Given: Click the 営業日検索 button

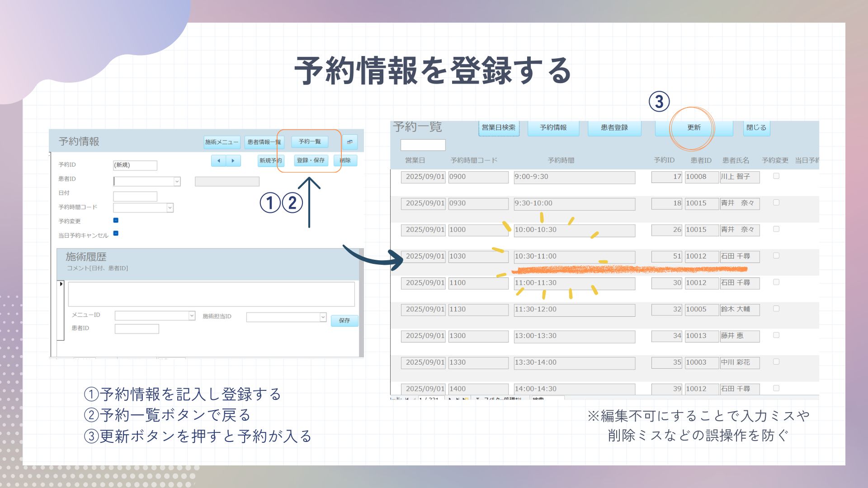Looking at the screenshot, I should 498,128.
